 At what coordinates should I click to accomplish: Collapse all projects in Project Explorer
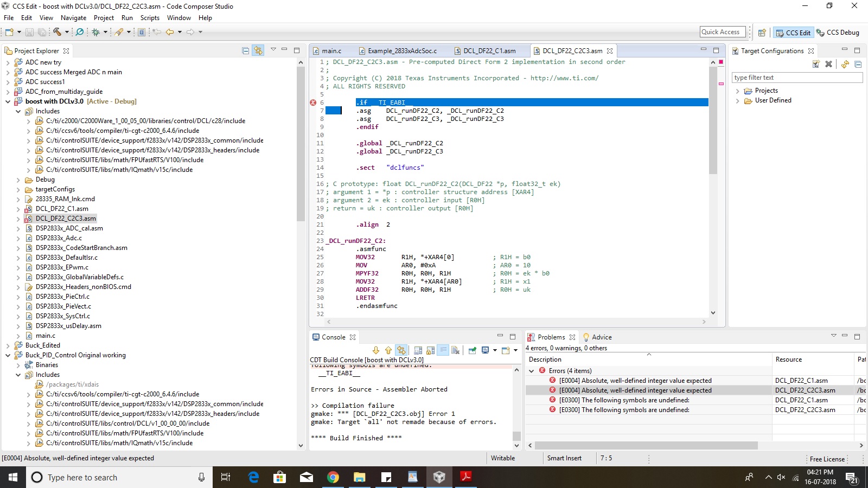pyautogui.click(x=245, y=50)
